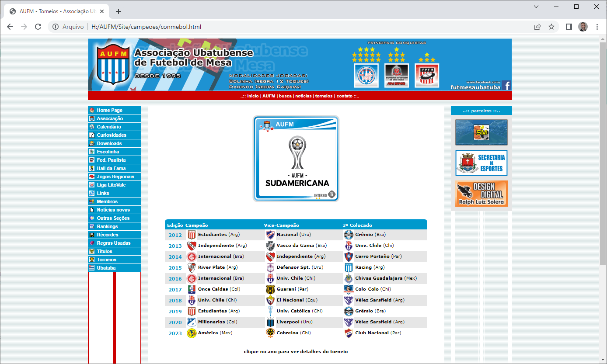This screenshot has height=364, width=607.
Task: Open the 2023 edition details link
Action: (175, 333)
